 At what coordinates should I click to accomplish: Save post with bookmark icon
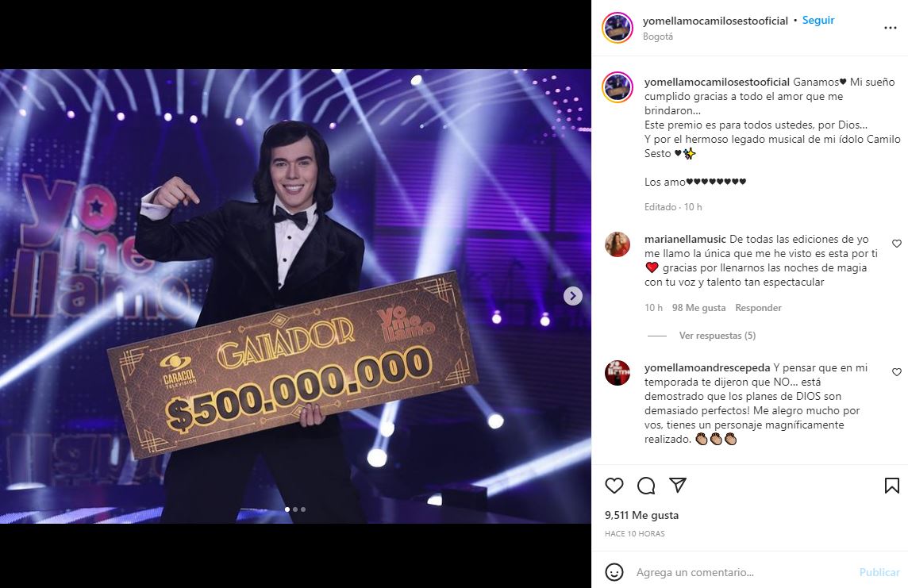(x=892, y=486)
